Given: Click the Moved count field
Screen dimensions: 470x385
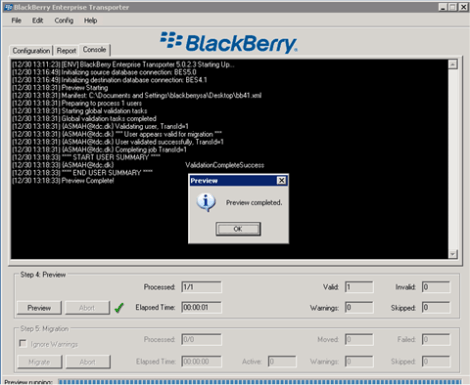Looking at the screenshot, I should tap(359, 340).
